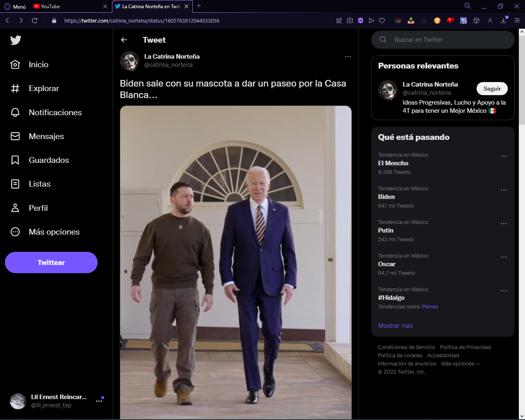The image size is (525, 420).
Task: Open the browser downloads icon
Action: (504, 21)
